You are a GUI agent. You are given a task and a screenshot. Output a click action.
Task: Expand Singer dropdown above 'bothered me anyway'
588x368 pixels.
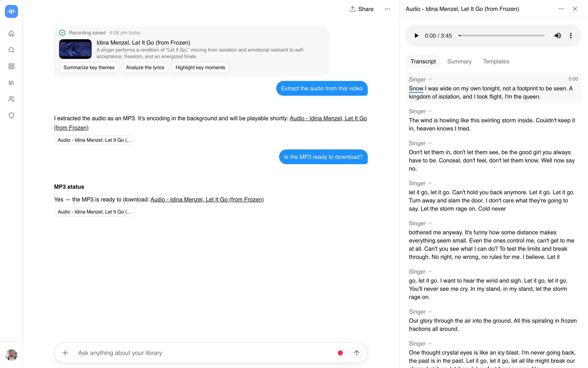(420, 223)
